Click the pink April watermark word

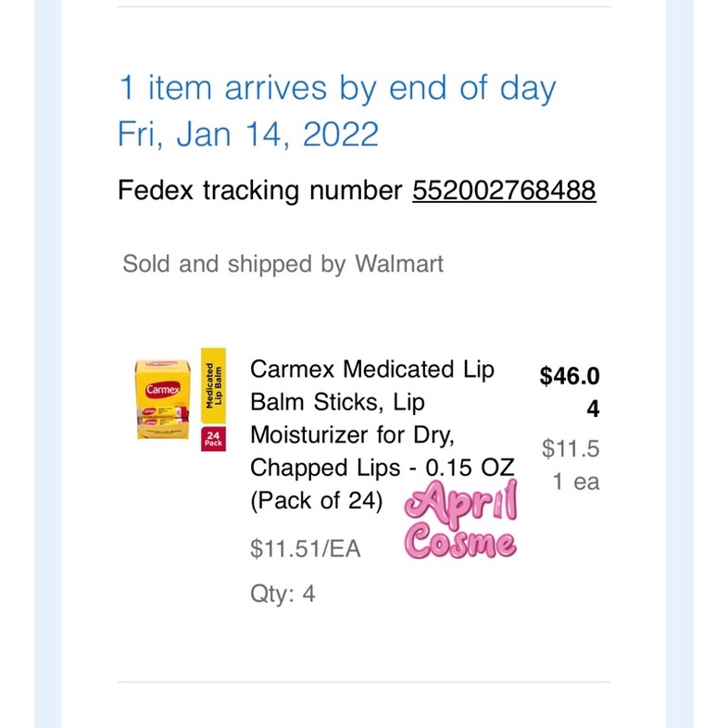(459, 506)
